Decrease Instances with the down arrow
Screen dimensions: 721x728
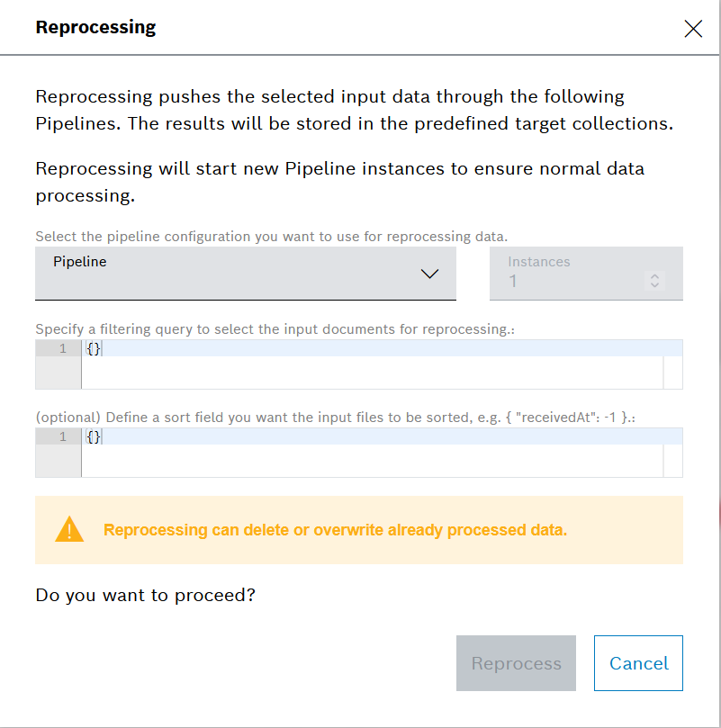654,285
